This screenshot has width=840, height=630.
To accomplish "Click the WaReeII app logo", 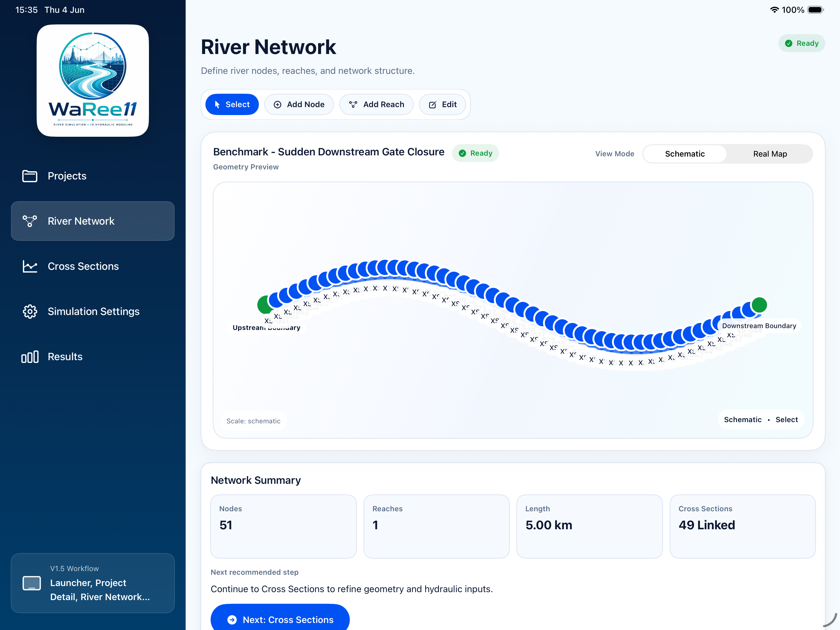I will [x=93, y=81].
